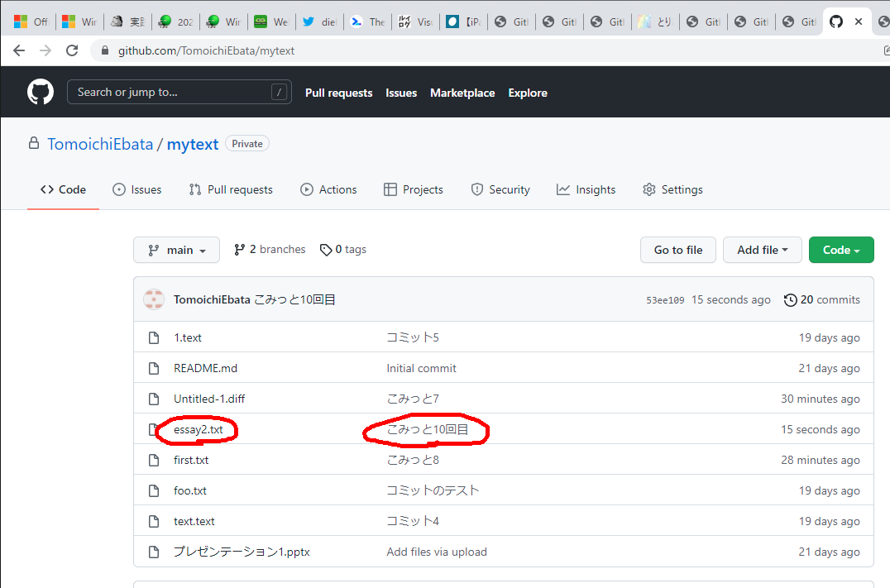Image resolution: width=890 pixels, height=588 pixels.
Task: Switch to the Issues repository tab
Action: (137, 189)
